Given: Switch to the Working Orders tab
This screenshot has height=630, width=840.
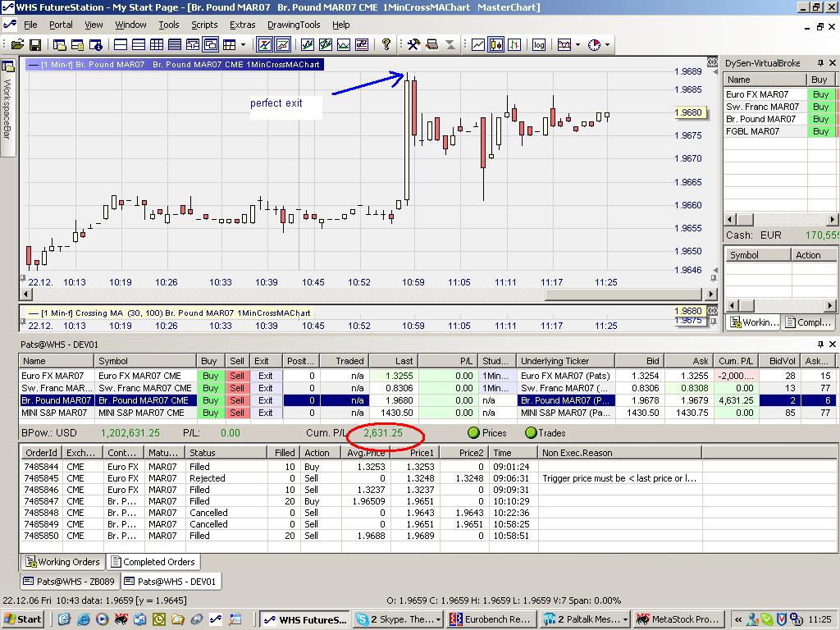Looking at the screenshot, I should 62,562.
